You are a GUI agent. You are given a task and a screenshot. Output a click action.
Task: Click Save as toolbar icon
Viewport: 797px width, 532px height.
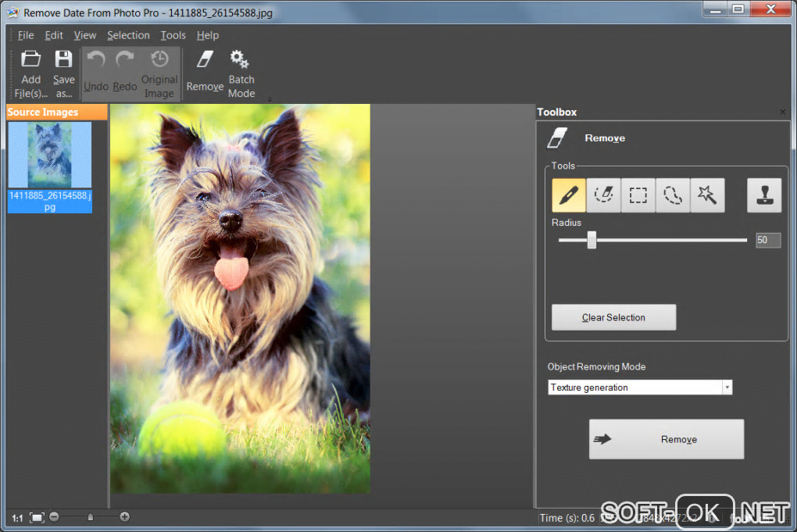[63, 73]
